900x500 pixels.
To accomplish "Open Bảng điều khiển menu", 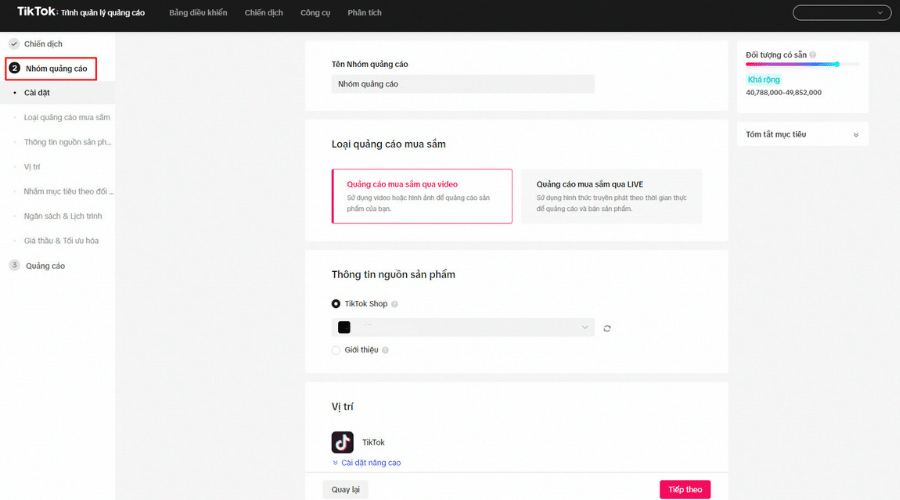I will [198, 13].
